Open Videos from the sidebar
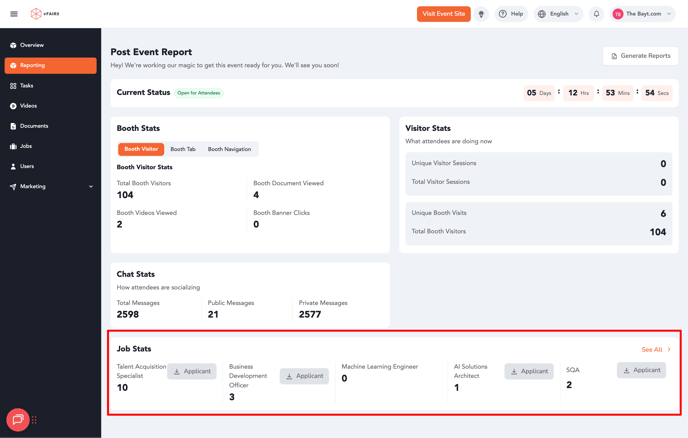688x438 pixels. click(x=28, y=106)
